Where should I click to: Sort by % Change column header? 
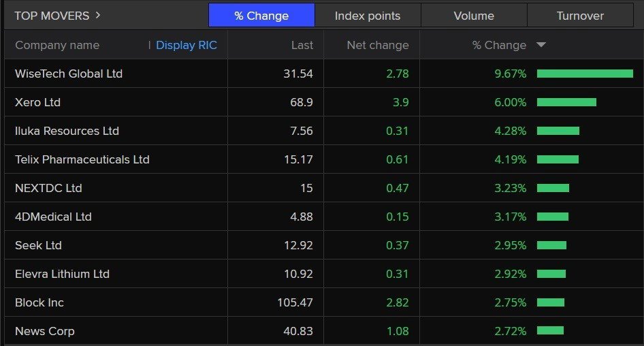(499, 45)
